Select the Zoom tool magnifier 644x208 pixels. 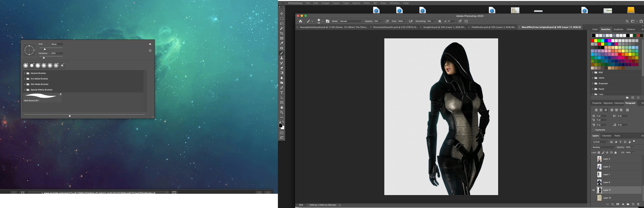click(282, 112)
